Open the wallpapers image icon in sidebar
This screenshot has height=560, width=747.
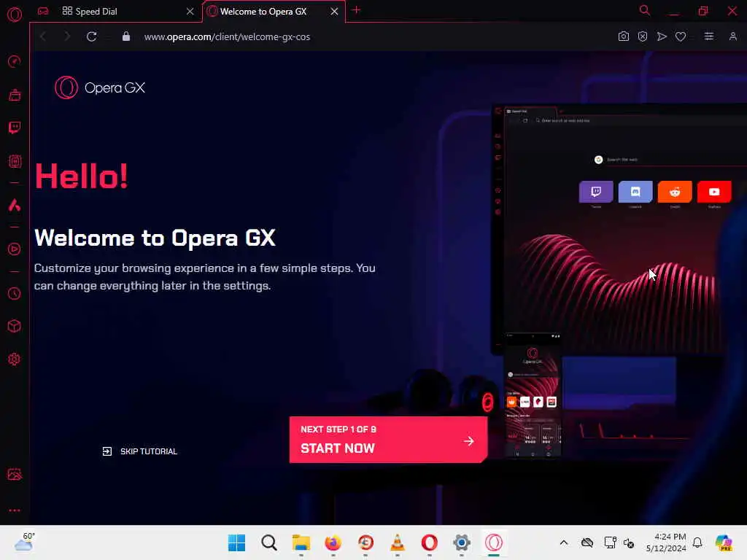[15, 474]
